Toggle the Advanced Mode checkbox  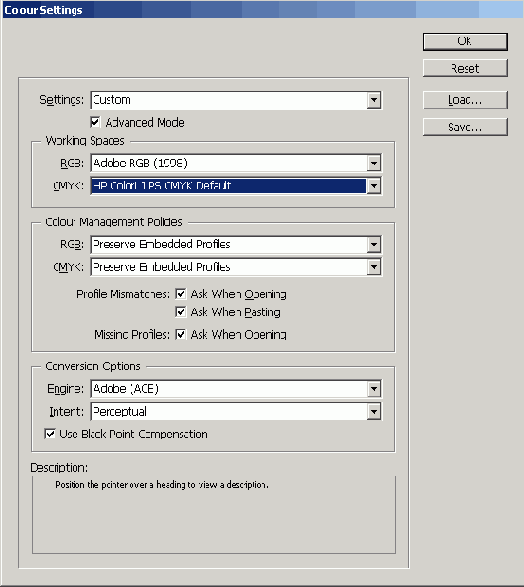[95, 122]
